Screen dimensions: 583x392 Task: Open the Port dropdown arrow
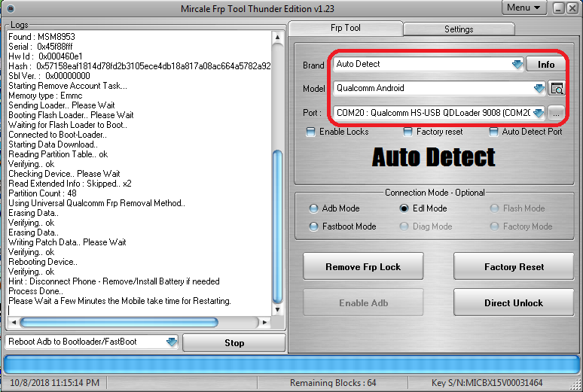tap(539, 113)
